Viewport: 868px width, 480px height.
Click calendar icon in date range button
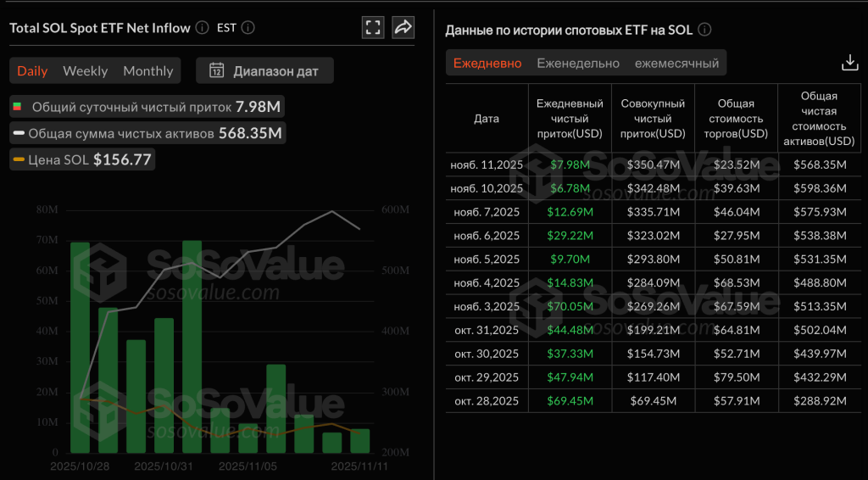[217, 70]
